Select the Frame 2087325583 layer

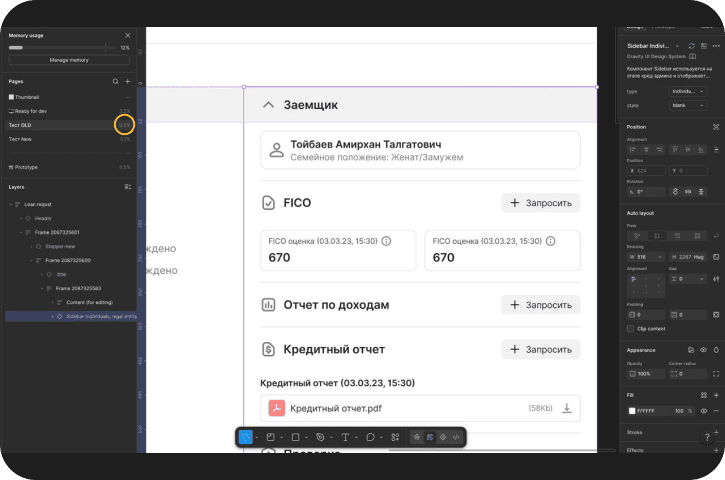pyautogui.click(x=78, y=289)
